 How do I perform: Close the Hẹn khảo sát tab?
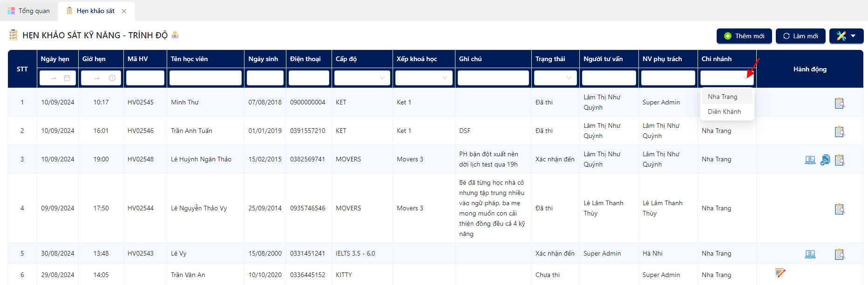click(124, 11)
